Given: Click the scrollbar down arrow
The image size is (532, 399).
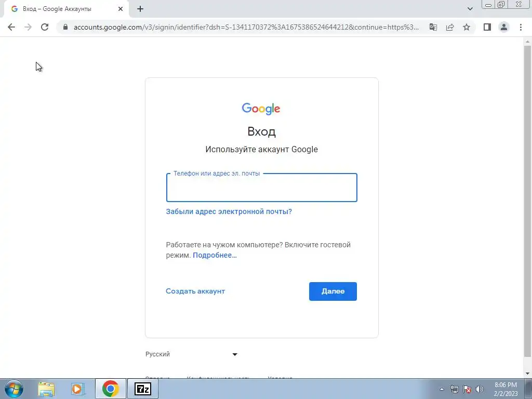Looking at the screenshot, I should coord(527,373).
